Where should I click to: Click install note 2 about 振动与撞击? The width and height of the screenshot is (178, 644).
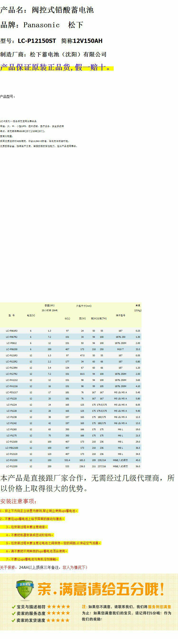point(33,519)
